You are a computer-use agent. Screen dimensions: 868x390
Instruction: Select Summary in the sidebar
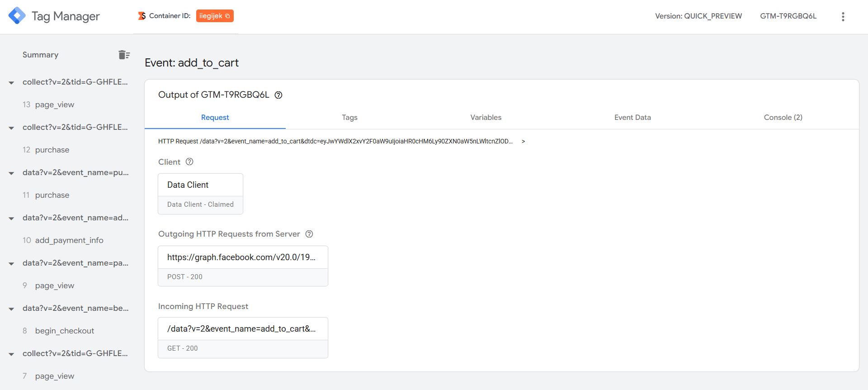[x=41, y=55]
